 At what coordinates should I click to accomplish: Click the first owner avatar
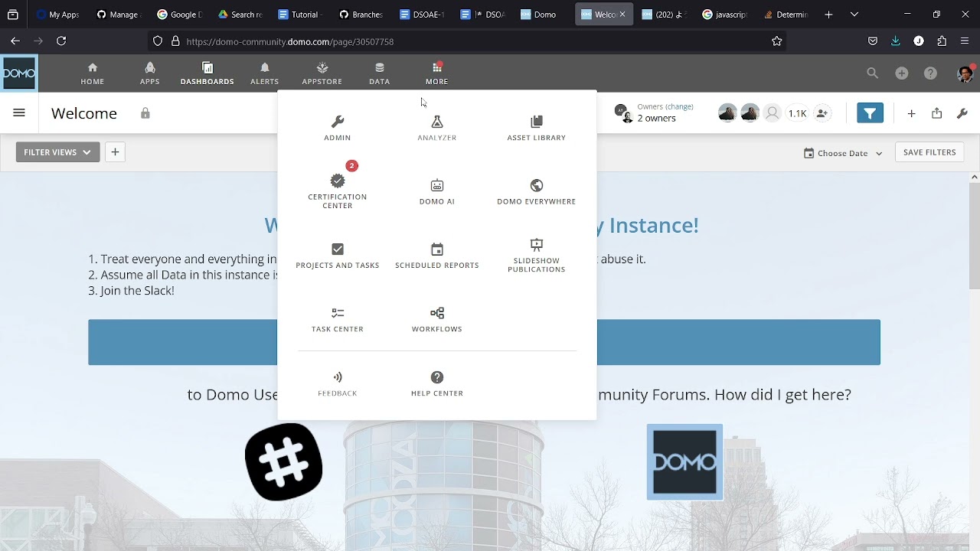(727, 113)
